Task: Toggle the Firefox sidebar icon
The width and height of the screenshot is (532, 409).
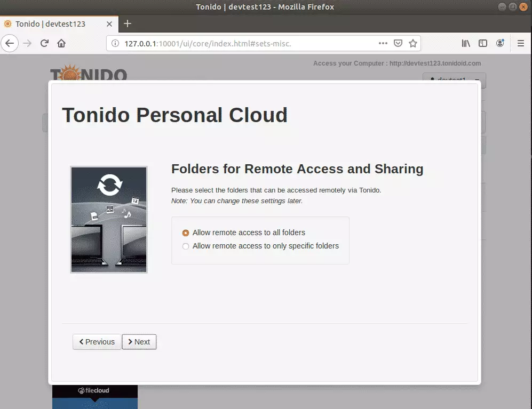Action: coord(483,43)
